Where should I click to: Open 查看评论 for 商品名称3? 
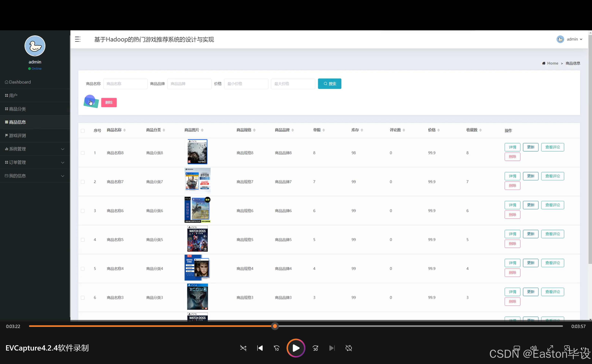point(553,292)
